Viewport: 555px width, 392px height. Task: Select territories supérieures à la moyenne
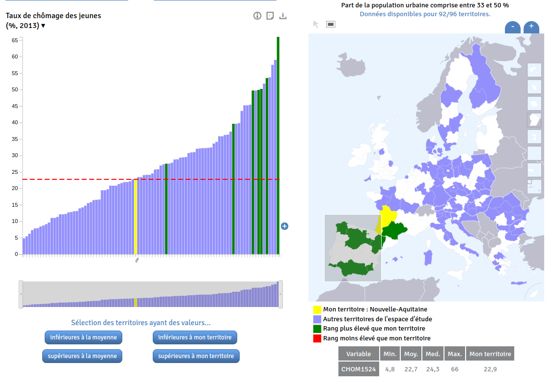(x=82, y=356)
